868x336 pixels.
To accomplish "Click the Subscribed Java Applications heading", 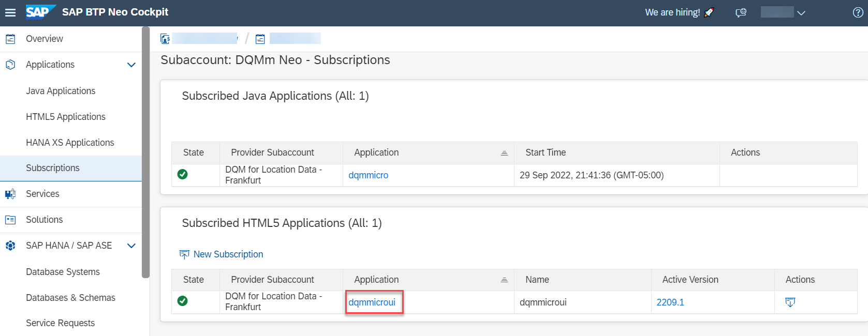I will tap(275, 96).
